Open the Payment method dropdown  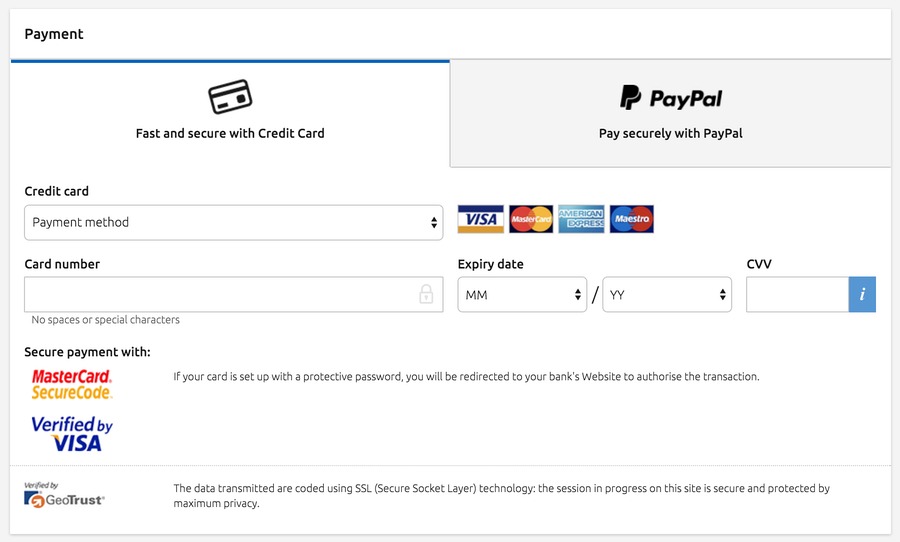234,223
